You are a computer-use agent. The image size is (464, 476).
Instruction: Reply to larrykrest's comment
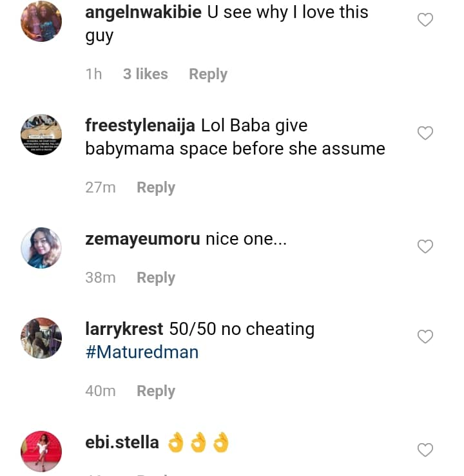pyautogui.click(x=156, y=391)
